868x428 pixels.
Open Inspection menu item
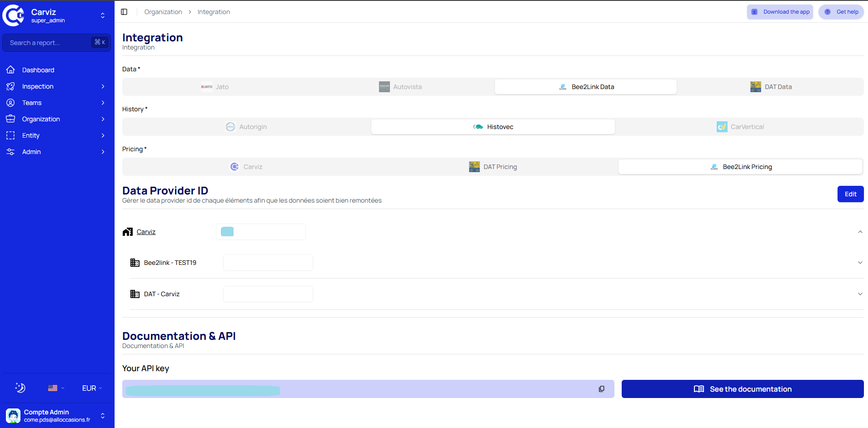pyautogui.click(x=57, y=86)
